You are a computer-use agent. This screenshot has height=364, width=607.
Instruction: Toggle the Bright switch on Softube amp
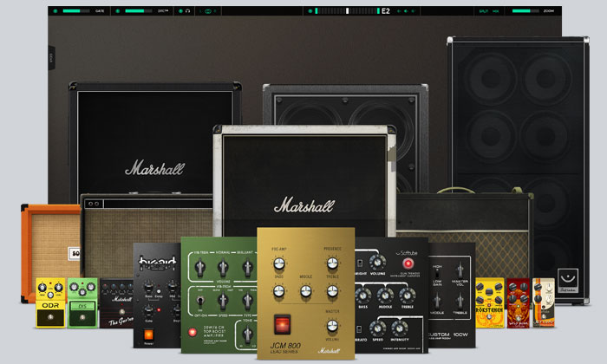tap(360, 263)
